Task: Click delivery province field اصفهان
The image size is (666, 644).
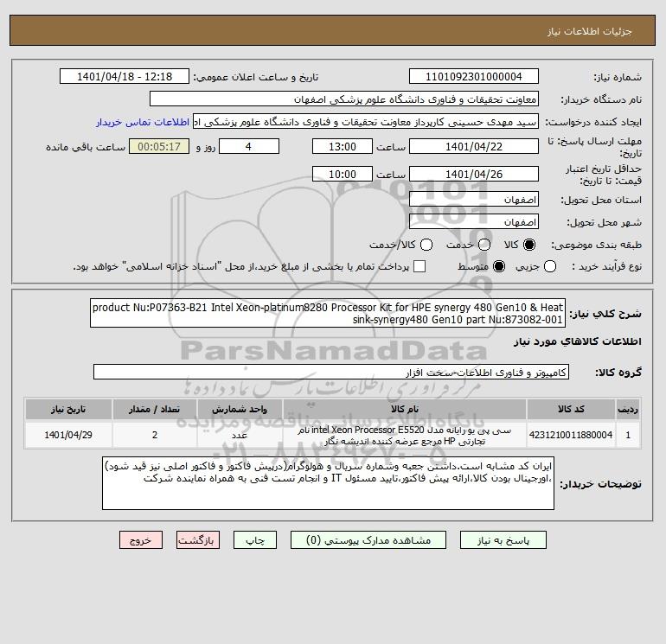Action: pyautogui.click(x=474, y=200)
